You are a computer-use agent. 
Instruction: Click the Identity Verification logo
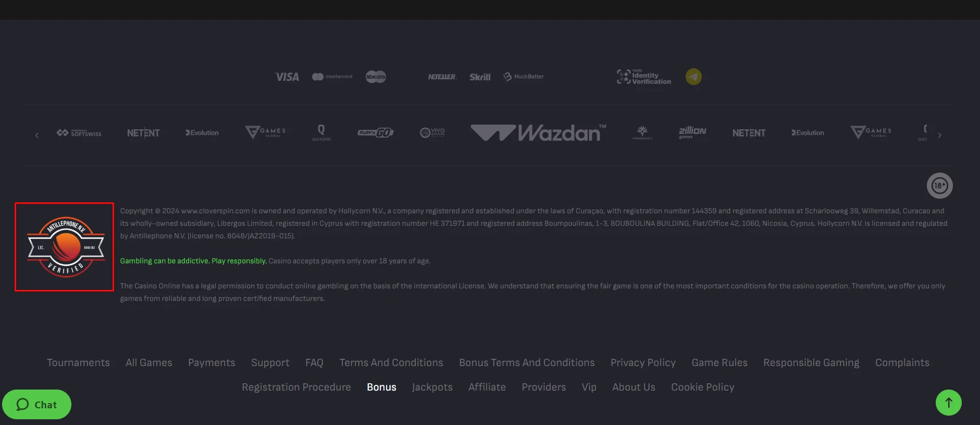(644, 77)
